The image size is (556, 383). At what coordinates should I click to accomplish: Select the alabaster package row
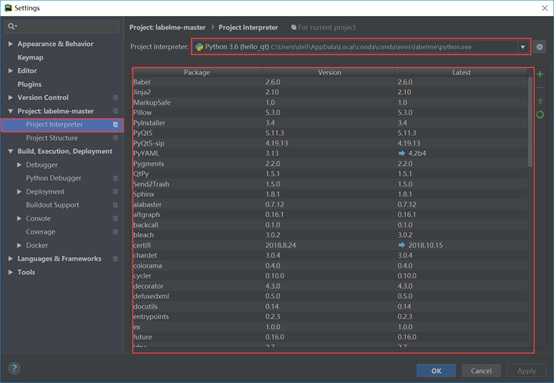pos(330,205)
